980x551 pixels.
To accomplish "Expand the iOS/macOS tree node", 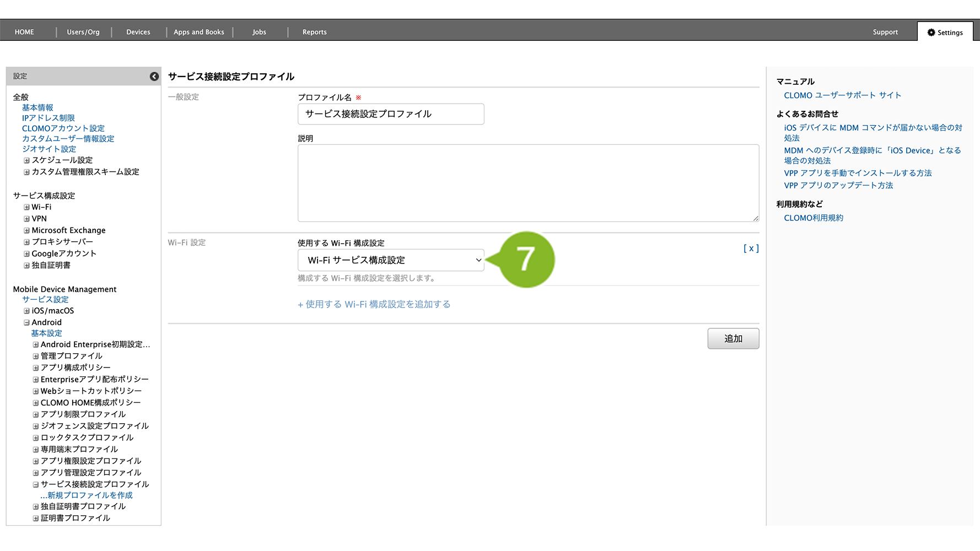I will pyautogui.click(x=26, y=311).
